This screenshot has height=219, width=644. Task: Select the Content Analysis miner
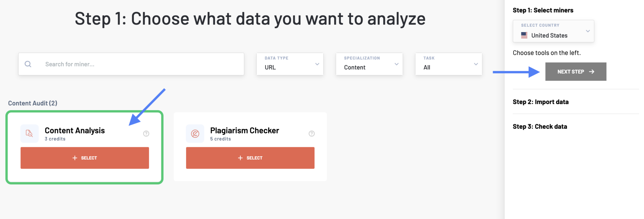pos(85,158)
